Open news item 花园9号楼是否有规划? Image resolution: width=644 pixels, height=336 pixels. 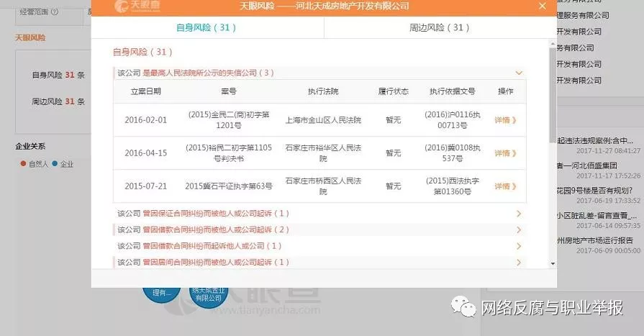coord(595,191)
